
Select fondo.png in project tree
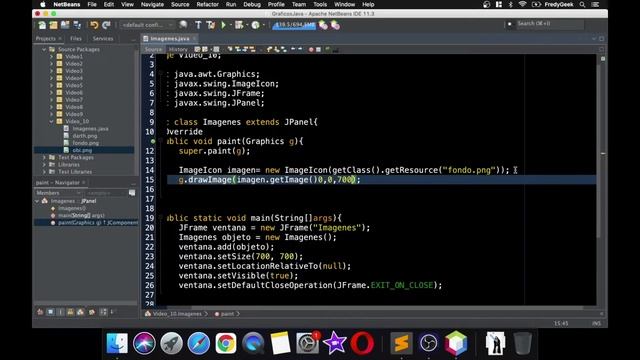(x=86, y=143)
